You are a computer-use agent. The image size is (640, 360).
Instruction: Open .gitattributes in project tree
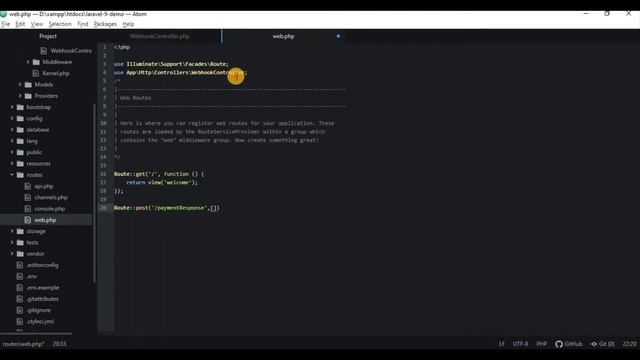[x=42, y=299]
